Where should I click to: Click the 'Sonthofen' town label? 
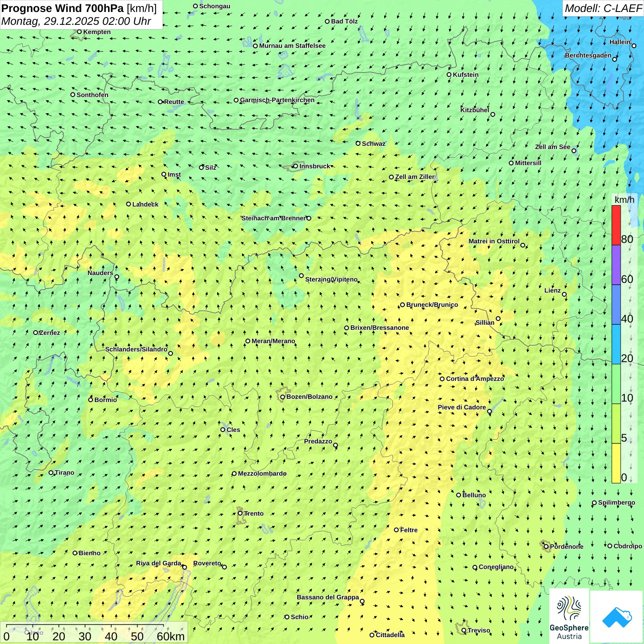pyautogui.click(x=92, y=95)
